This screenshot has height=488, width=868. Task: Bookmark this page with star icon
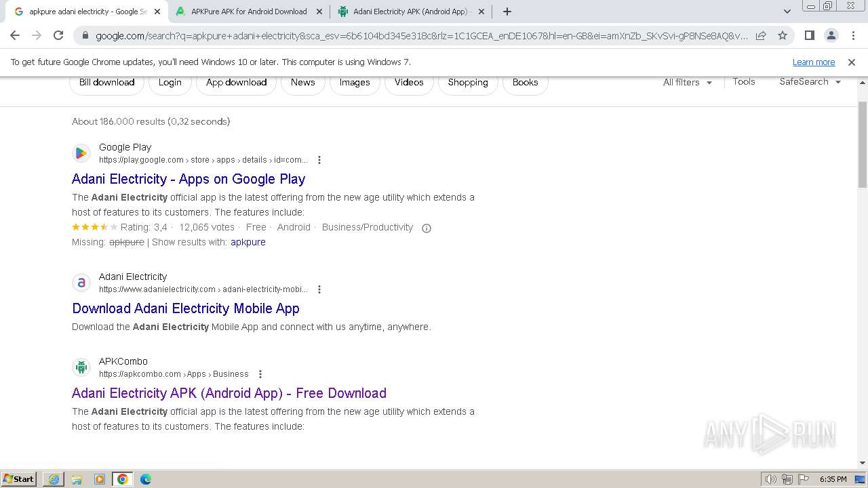[783, 35]
